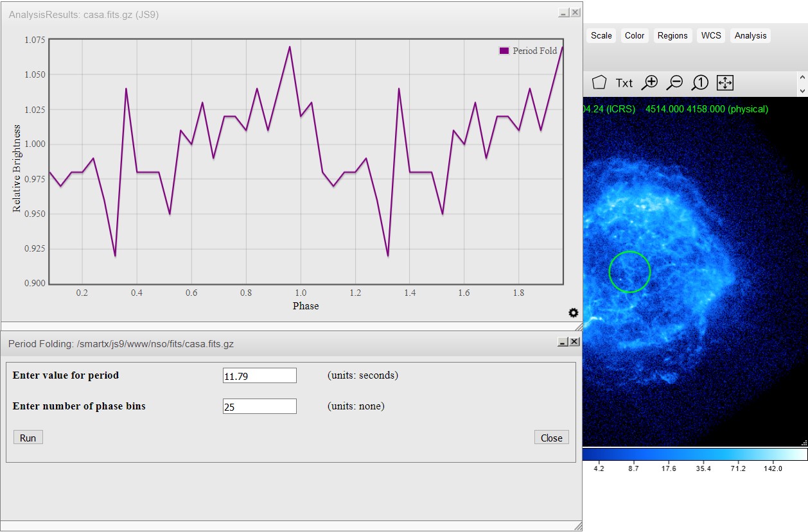Image resolution: width=808 pixels, height=532 pixels.
Task: Select the Txt text region tool
Action: (624, 83)
